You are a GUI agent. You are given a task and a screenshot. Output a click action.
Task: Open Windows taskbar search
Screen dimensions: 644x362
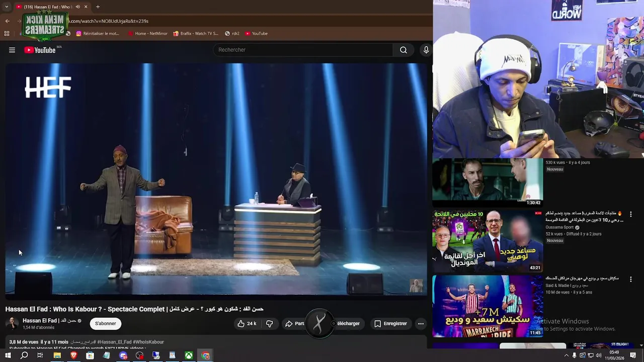24,355
